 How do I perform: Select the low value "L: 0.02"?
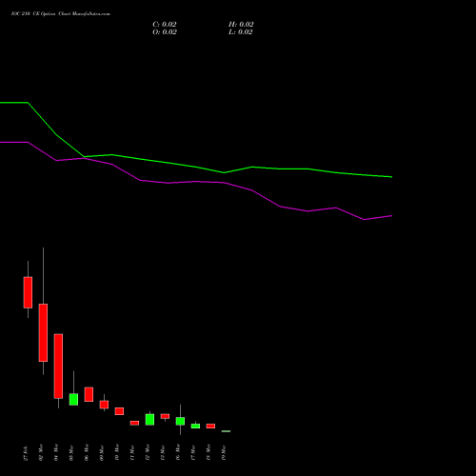tap(241, 32)
